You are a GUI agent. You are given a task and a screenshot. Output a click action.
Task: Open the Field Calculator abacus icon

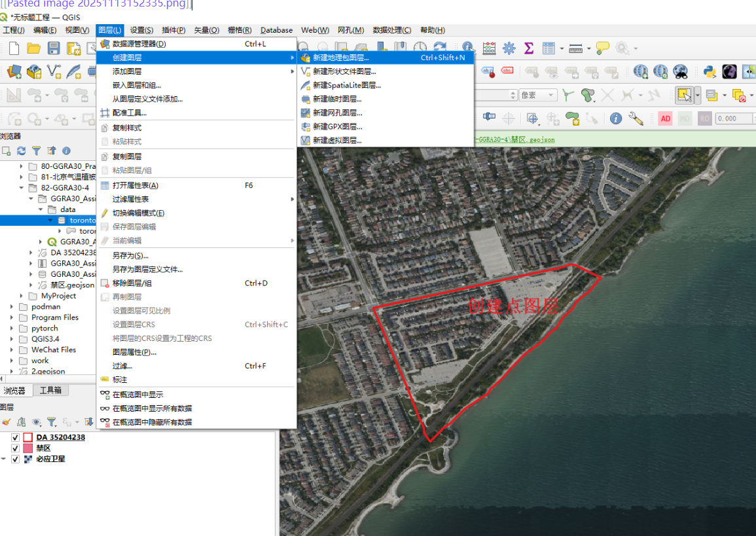click(489, 48)
